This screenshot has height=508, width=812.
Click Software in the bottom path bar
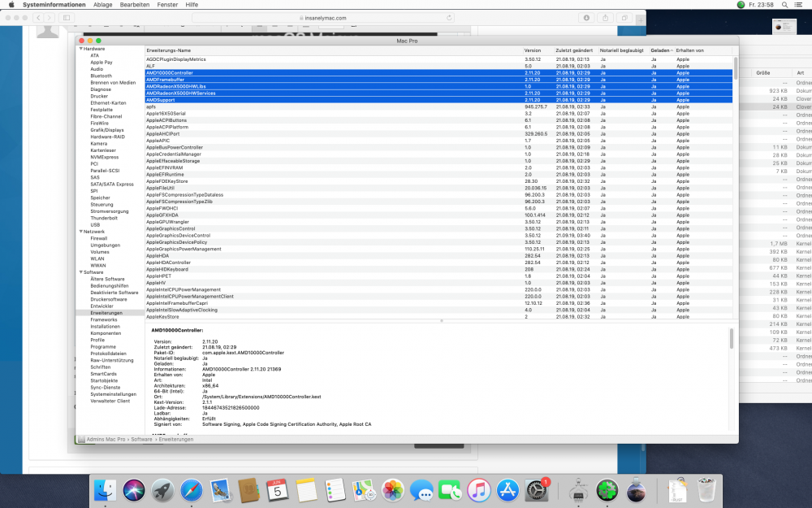click(x=141, y=439)
